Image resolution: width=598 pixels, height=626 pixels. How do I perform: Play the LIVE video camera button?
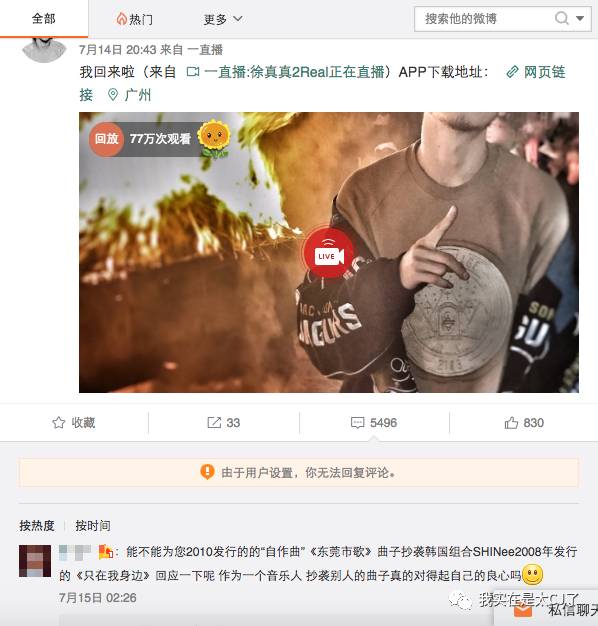coord(329,253)
